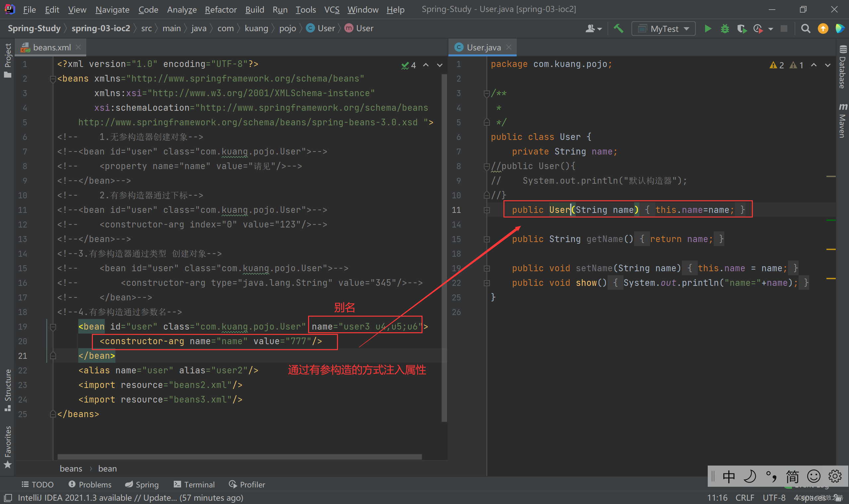Open the Structure tool window sidebar
Viewport: 849px width, 504px height.
(8, 390)
